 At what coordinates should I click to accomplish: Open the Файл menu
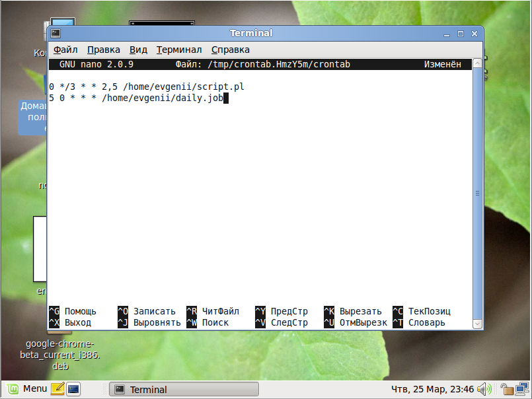[65, 50]
